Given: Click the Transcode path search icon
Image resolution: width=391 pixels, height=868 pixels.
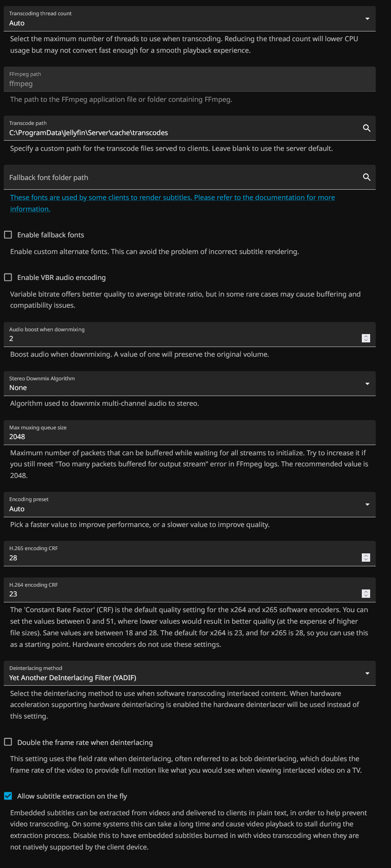Looking at the screenshot, I should pos(366,128).
